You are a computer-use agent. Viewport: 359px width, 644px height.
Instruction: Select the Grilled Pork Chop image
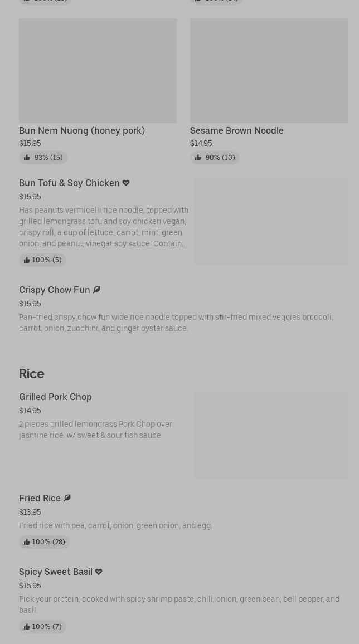click(271, 435)
